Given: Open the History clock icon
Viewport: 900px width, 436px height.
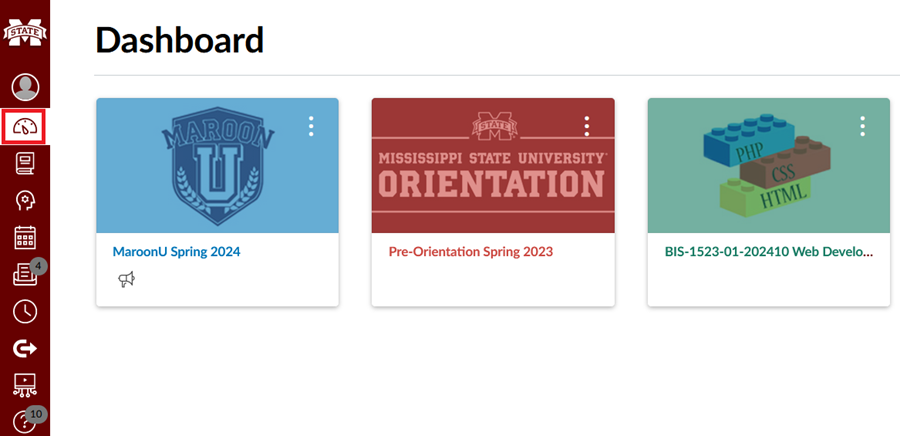Looking at the screenshot, I should (x=25, y=312).
